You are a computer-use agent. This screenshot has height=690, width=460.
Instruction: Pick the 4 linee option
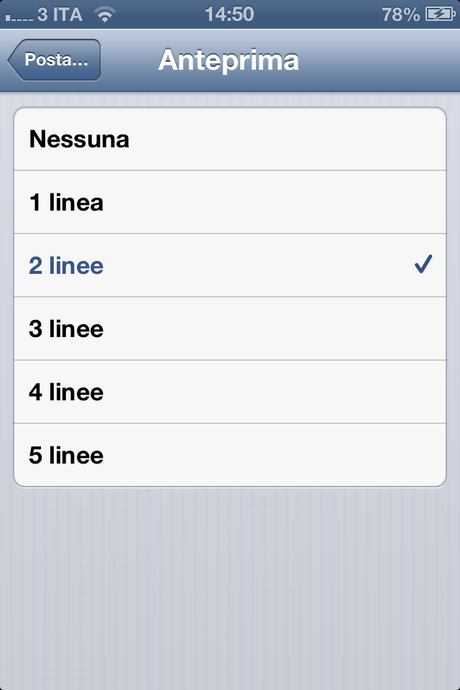point(230,392)
